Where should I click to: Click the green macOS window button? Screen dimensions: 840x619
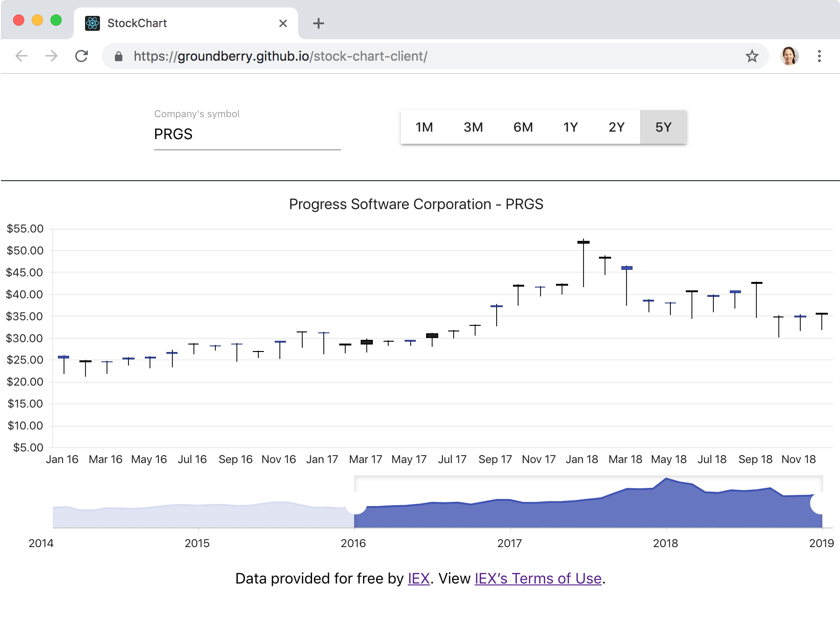pyautogui.click(x=56, y=20)
